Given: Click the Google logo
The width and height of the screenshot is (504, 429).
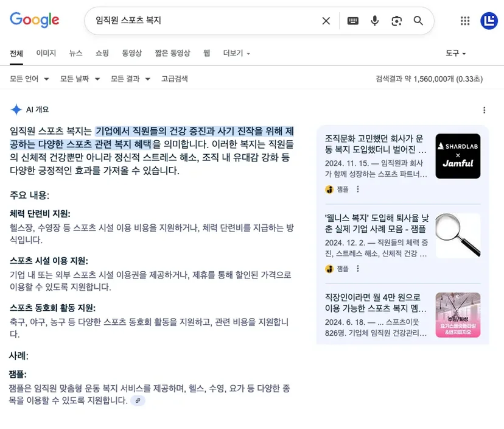Looking at the screenshot, I should coord(35,20).
